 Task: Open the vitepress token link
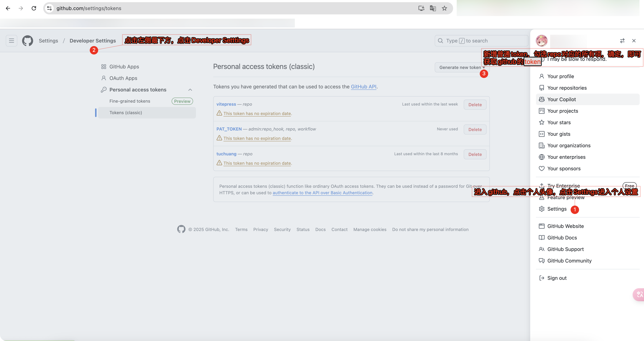tap(226, 104)
